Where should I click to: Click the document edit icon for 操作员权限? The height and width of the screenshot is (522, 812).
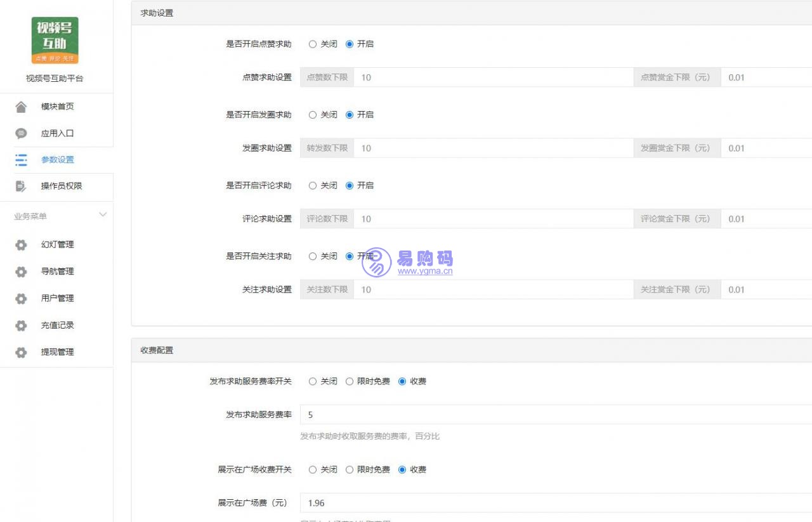point(21,186)
